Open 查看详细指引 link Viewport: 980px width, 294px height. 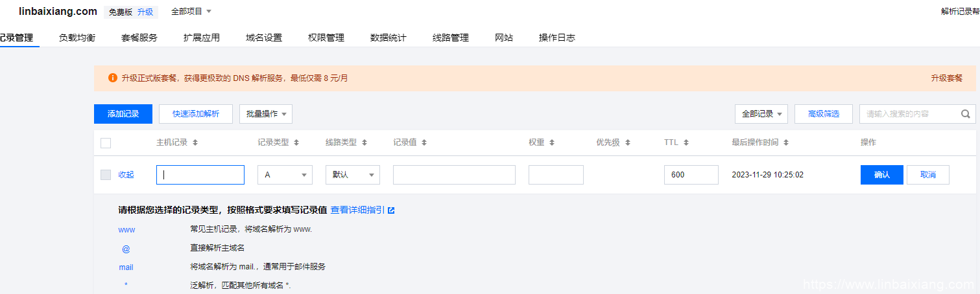click(357, 210)
